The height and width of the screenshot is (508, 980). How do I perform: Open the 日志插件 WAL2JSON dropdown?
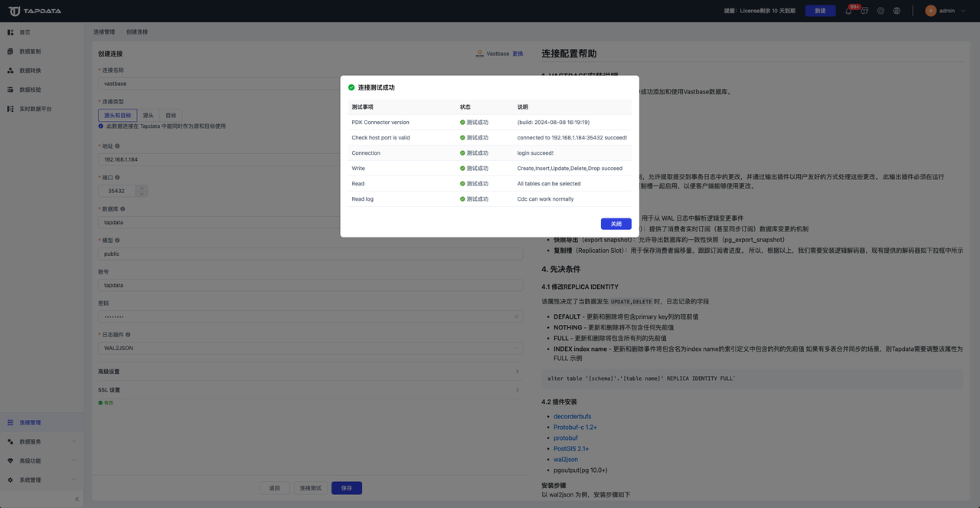click(x=311, y=348)
